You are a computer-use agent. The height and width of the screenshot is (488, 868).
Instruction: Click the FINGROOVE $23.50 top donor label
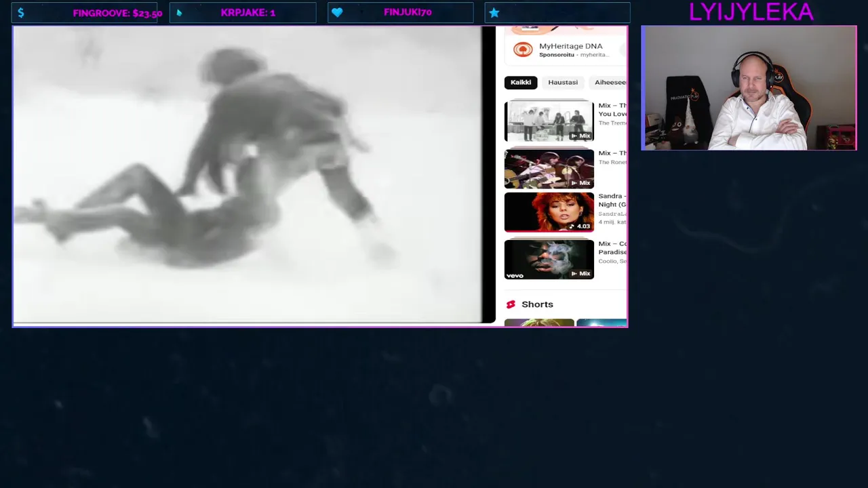click(x=117, y=13)
